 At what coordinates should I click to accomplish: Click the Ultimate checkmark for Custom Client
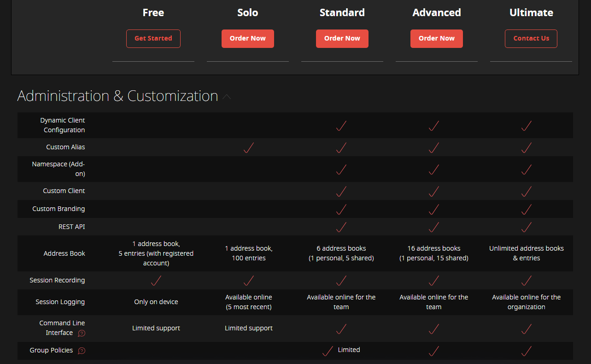[527, 191]
